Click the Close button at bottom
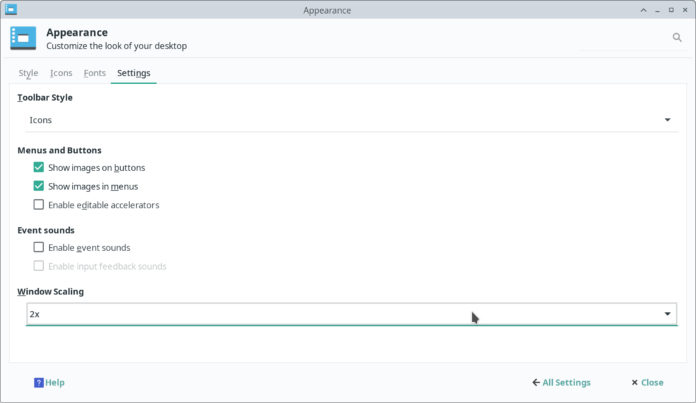This screenshot has height=403, width=696. click(x=647, y=383)
